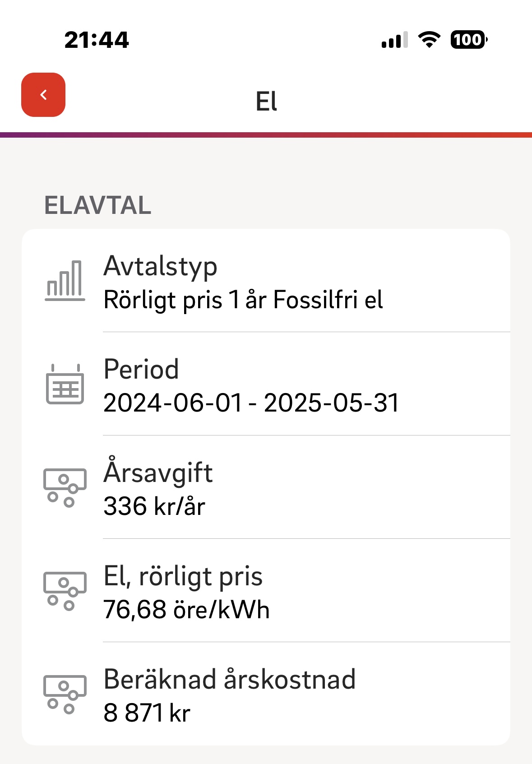
Task: Tap the calendar icon next to Period
Action: [65, 384]
